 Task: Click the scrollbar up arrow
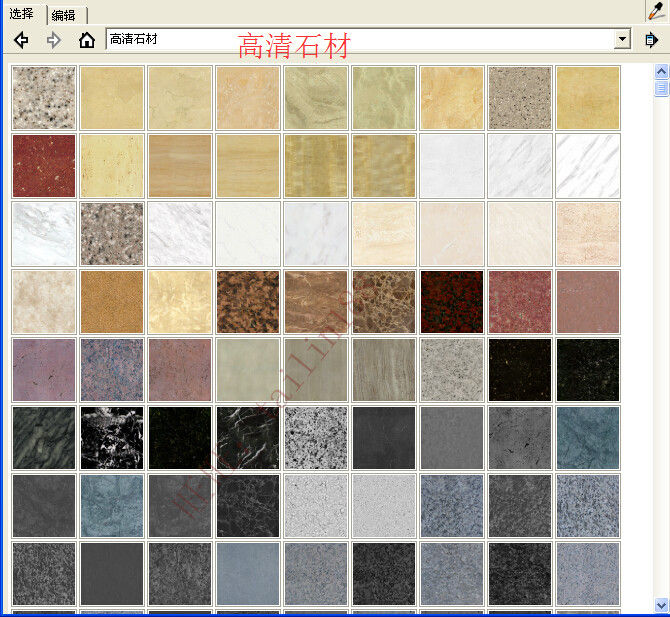(661, 71)
